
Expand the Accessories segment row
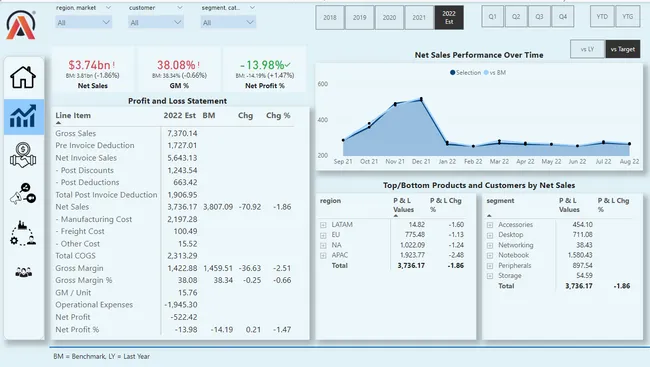click(490, 225)
